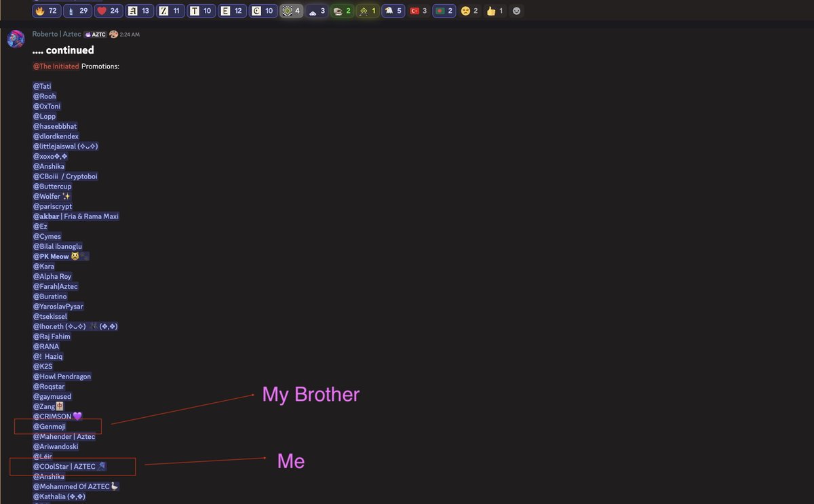
Task: Toggle the red heart reaction with 24
Action: (x=109, y=11)
